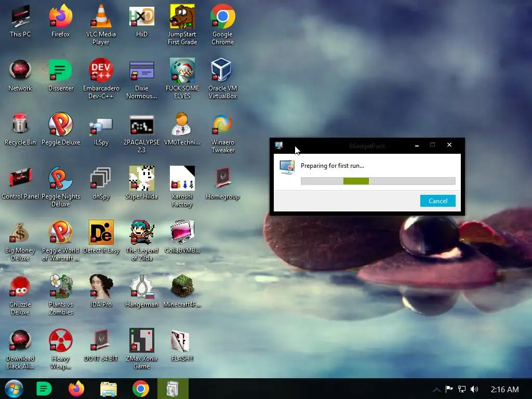Select Peggle Nights Deluxe shortcut
Image resolution: width=532 pixels, height=399 pixels.
60,187
